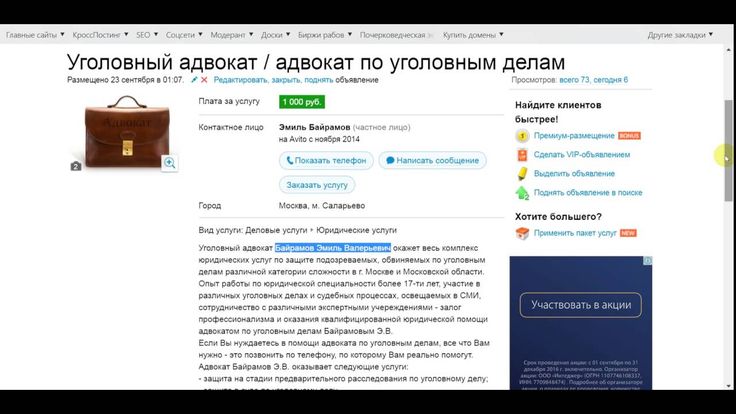Click the Сделать VIP-объявлением link
The height and width of the screenshot is (414, 736).
click(582, 154)
